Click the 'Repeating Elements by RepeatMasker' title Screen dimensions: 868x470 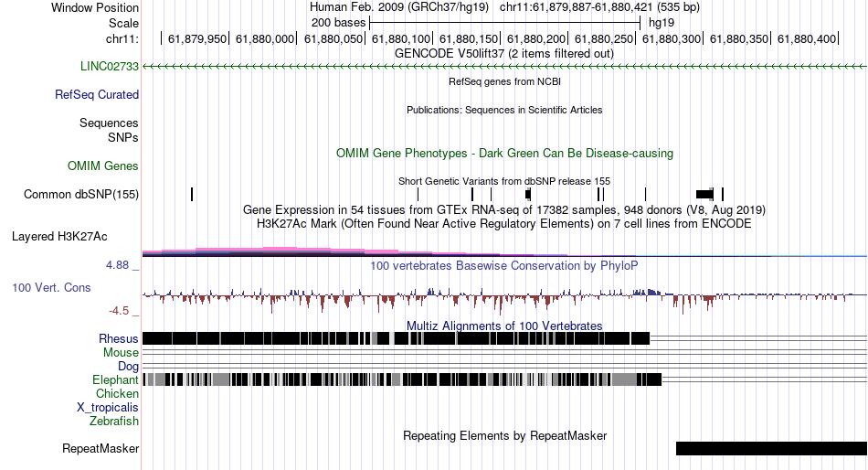504,435
